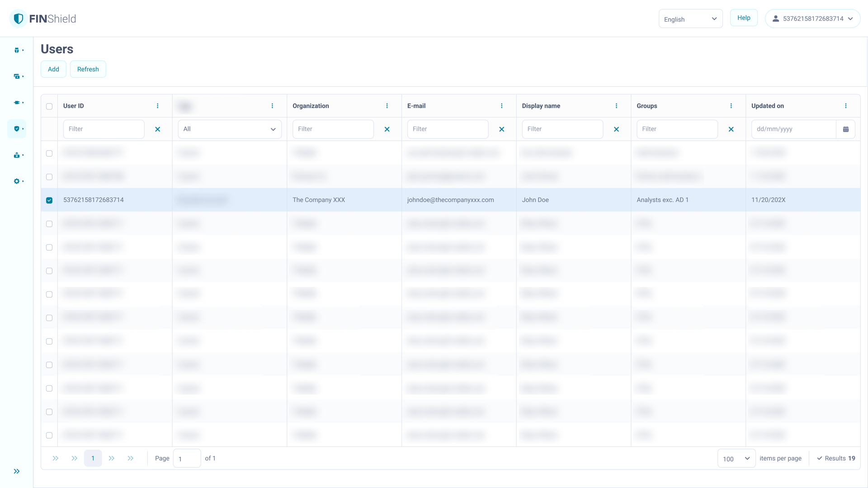
Task: Clear the E-mail filter with X
Action: coord(501,129)
